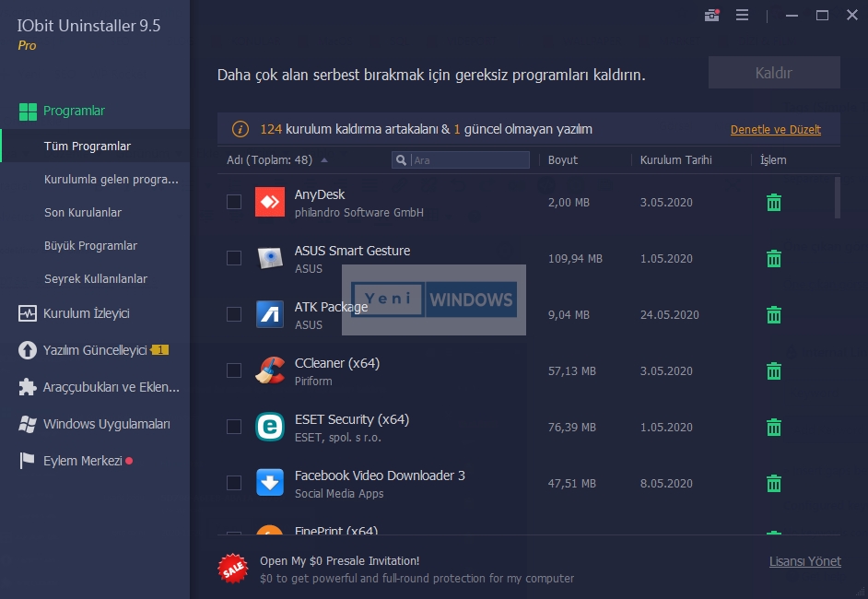Click the ATK Package app icon
The height and width of the screenshot is (599, 868).
pyautogui.click(x=270, y=314)
